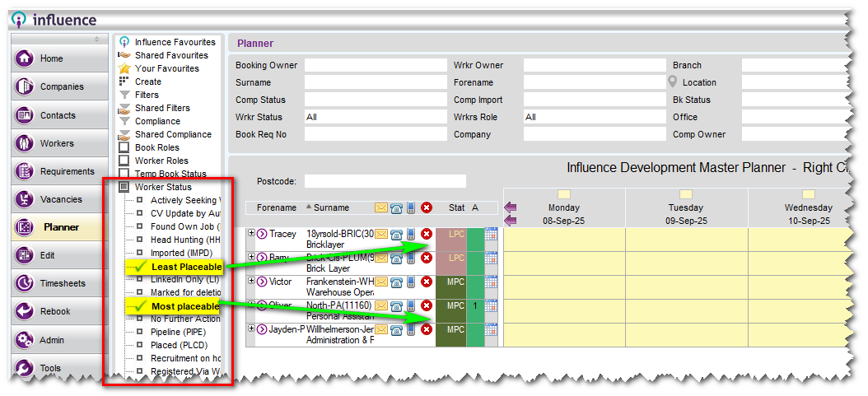Expand Barry's row with the plus box
The image size is (868, 396).
point(251,257)
